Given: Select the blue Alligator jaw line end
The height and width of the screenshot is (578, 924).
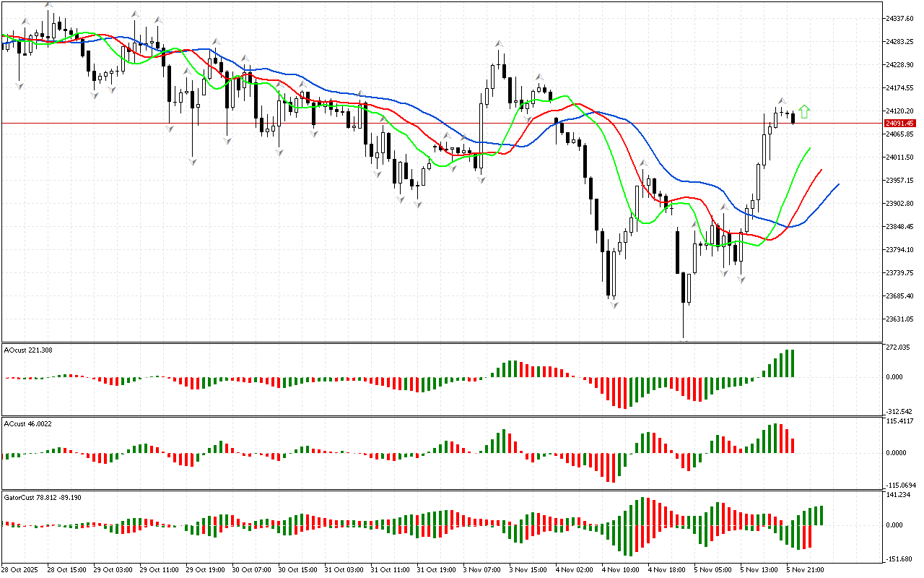Looking at the screenshot, I should 838,184.
